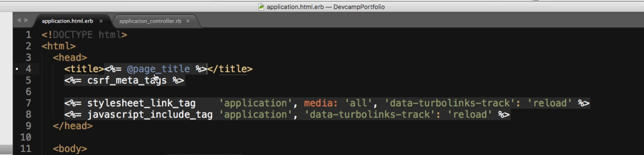Click the gutter dot marker beside line 4
644x155 pixels.
coord(17,69)
